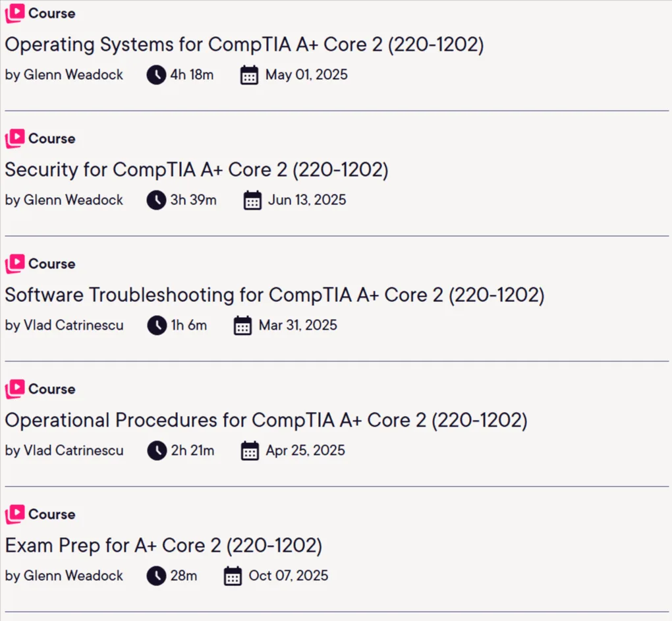The height and width of the screenshot is (621, 672).
Task: Open Exam Prep for A+ Core 2 course
Action: pyautogui.click(x=163, y=546)
